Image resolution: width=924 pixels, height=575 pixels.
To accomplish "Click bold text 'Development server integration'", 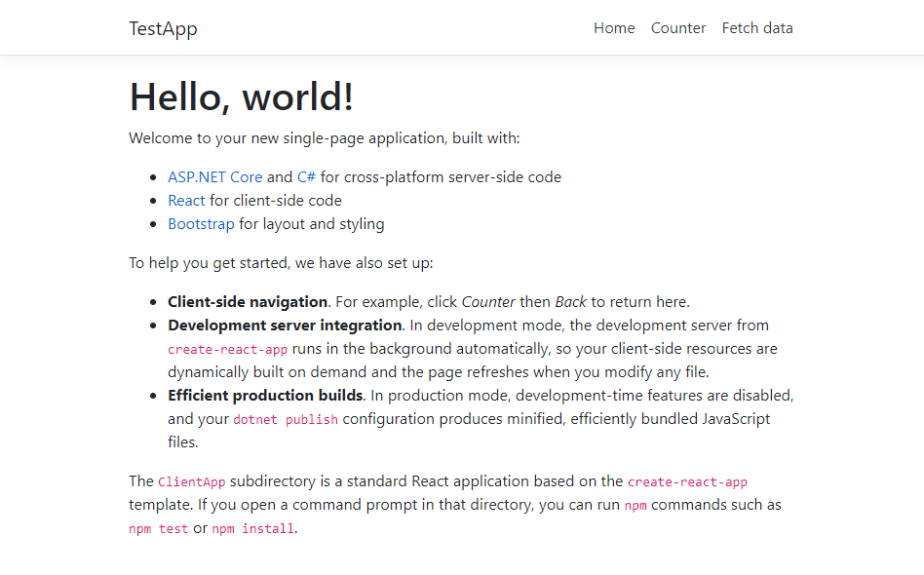I will click(x=285, y=326).
